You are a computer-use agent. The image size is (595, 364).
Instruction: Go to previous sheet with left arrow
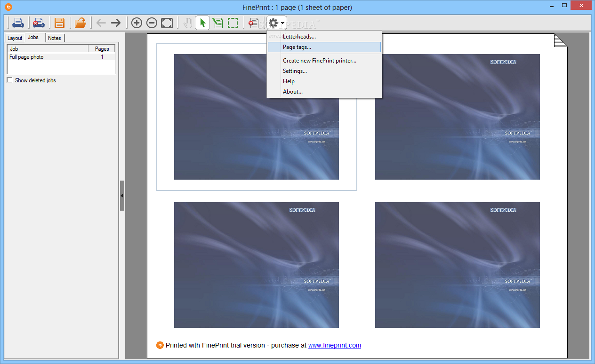(101, 23)
